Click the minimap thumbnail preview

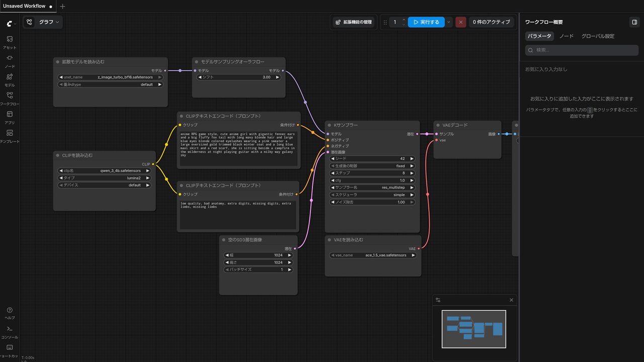click(x=474, y=329)
